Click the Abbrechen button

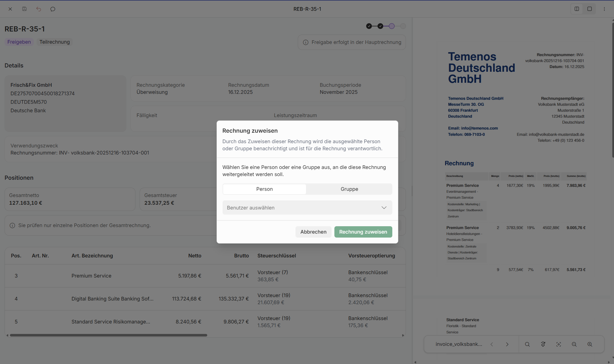[x=313, y=232]
